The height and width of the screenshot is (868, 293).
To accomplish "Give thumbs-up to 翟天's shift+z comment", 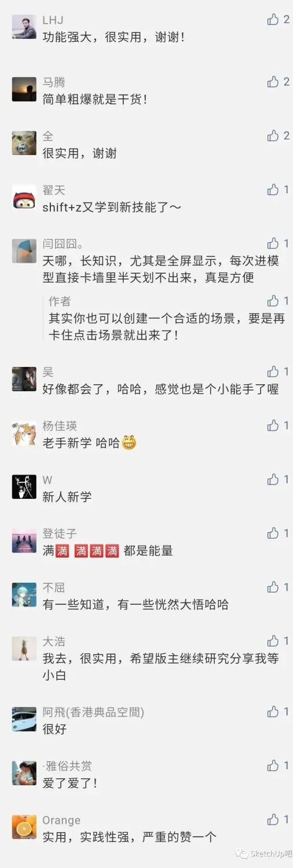I will click(273, 189).
